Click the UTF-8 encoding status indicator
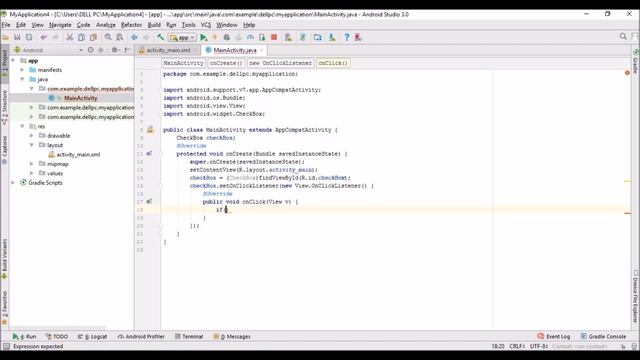This screenshot has height=360, width=640. click(539, 346)
